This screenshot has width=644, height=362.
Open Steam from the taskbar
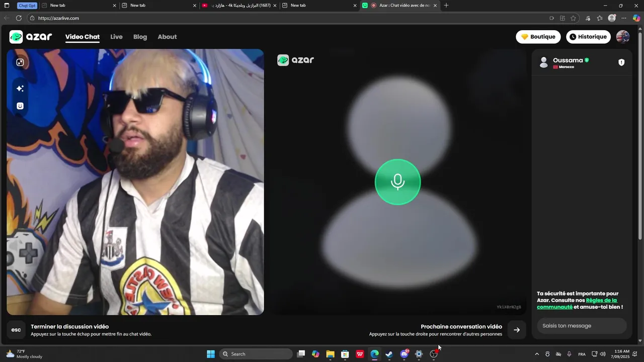pos(389,354)
